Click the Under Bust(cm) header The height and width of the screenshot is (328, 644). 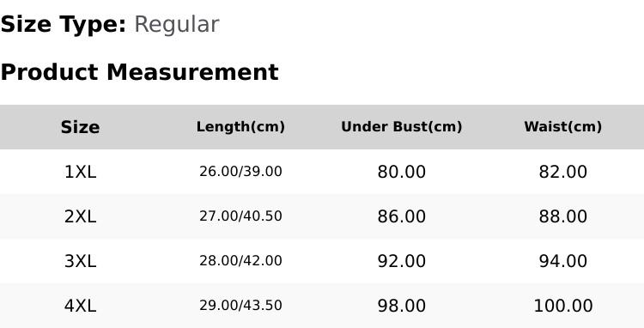pyautogui.click(x=402, y=127)
